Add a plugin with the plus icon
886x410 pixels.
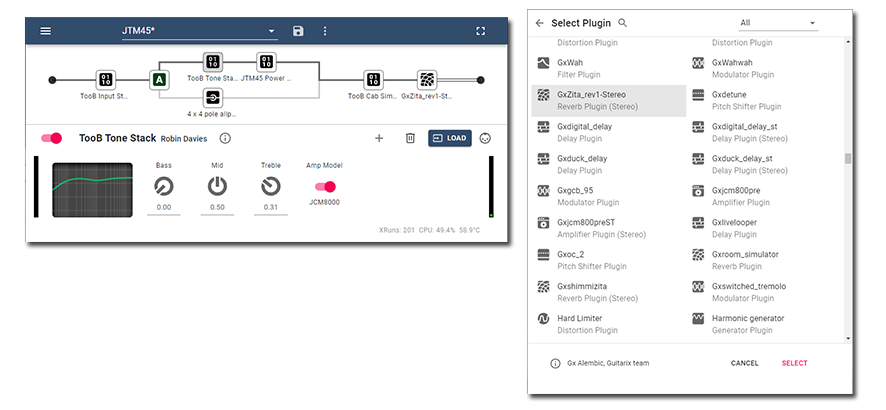379,138
